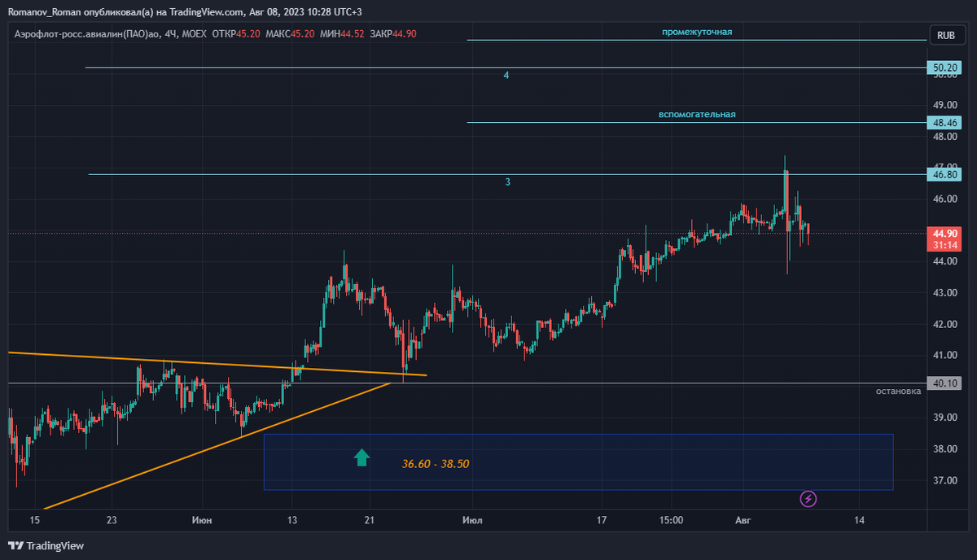Viewport: 977px width, 560px height.
Task: Click the МИН 44.52 low value
Action: point(344,34)
